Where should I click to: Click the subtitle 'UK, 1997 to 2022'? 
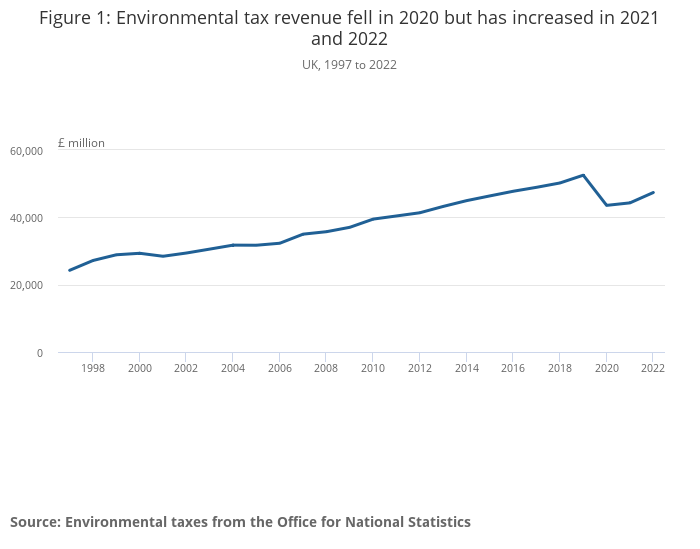349,65
